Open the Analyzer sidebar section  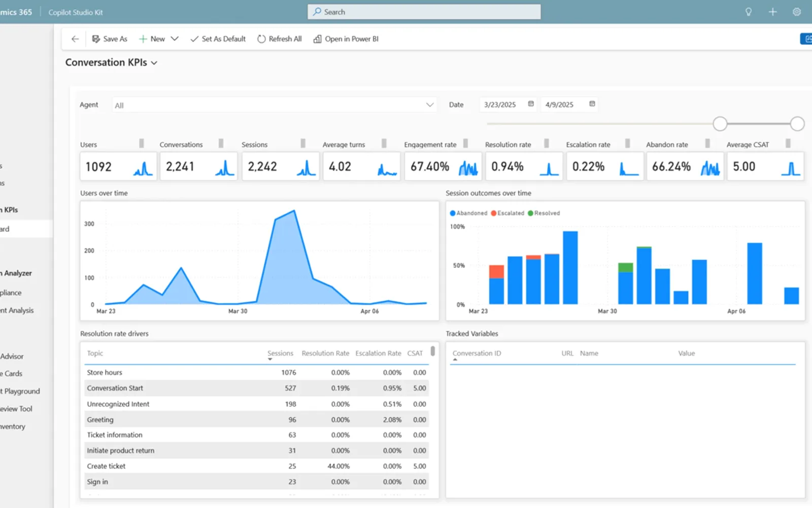16,273
